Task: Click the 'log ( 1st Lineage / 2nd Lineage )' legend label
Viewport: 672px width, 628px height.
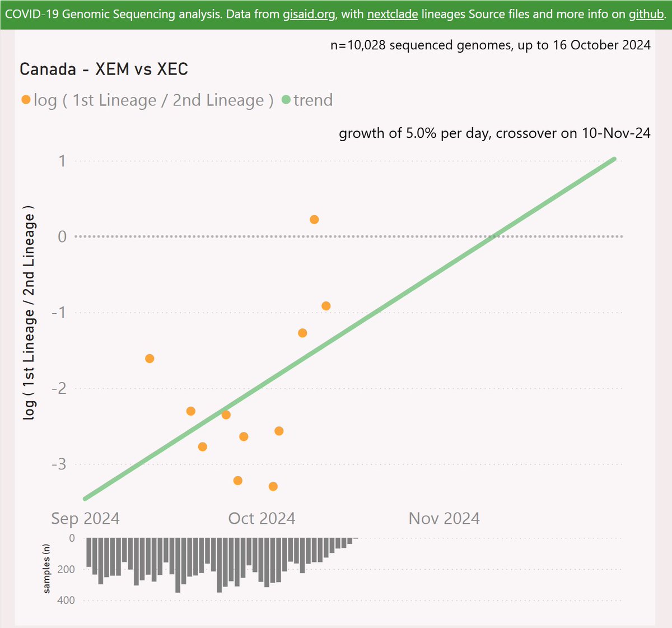Action: [153, 101]
